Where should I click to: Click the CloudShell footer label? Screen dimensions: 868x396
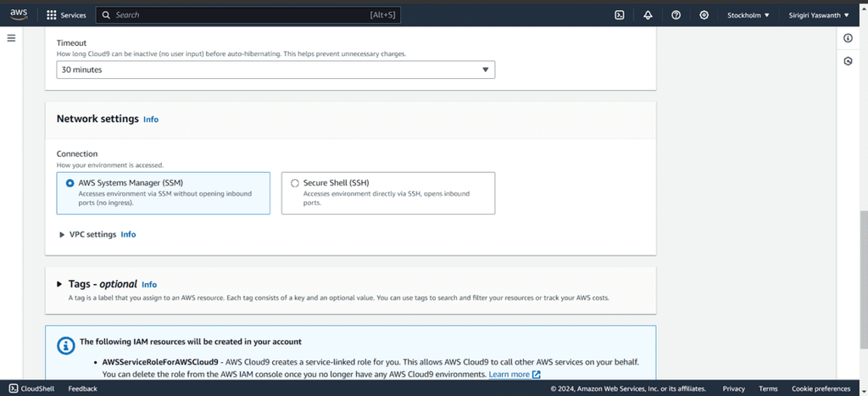point(37,388)
